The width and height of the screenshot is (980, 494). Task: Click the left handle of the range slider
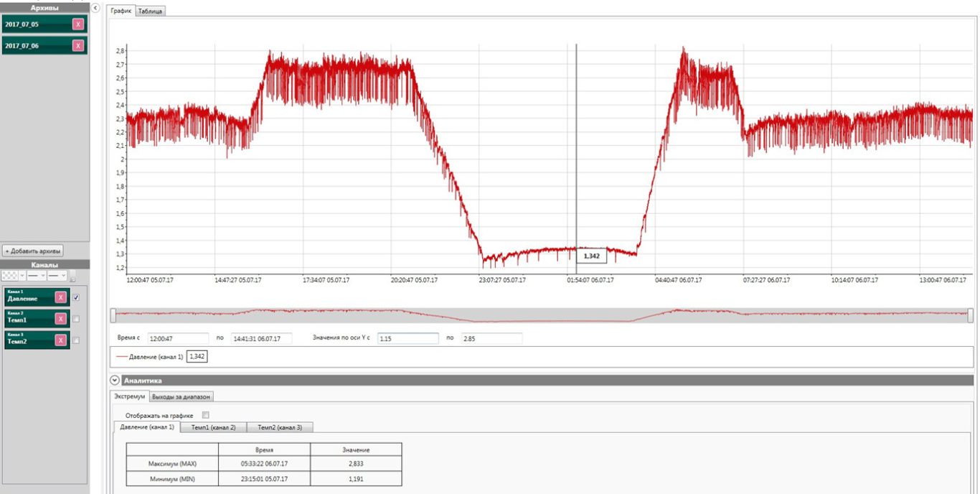(x=112, y=315)
